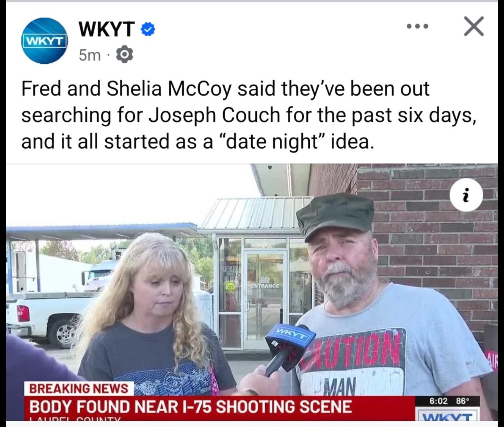This screenshot has width=504, height=427.
Task: Click the WKYT profile picture logo
Action: click(x=44, y=41)
